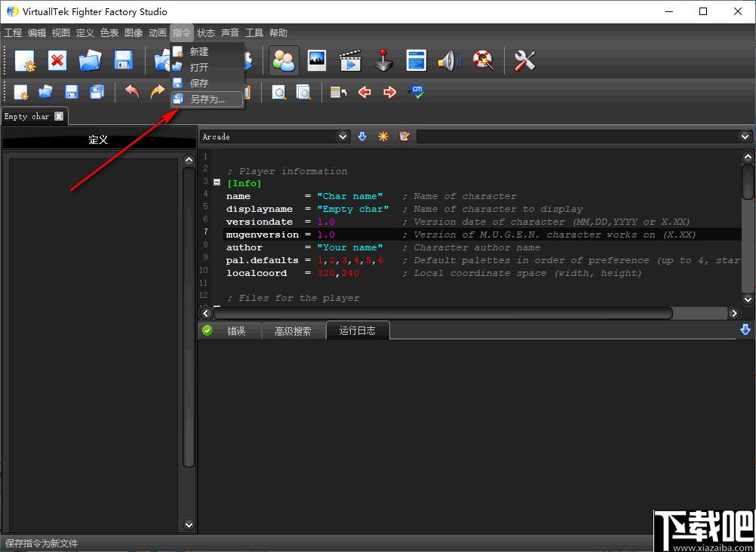Click the lifebuoy wizard icon
The image size is (756, 552).
click(x=483, y=61)
